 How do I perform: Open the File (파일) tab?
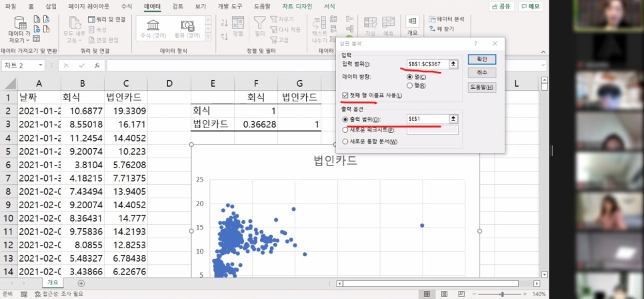tap(11, 6)
